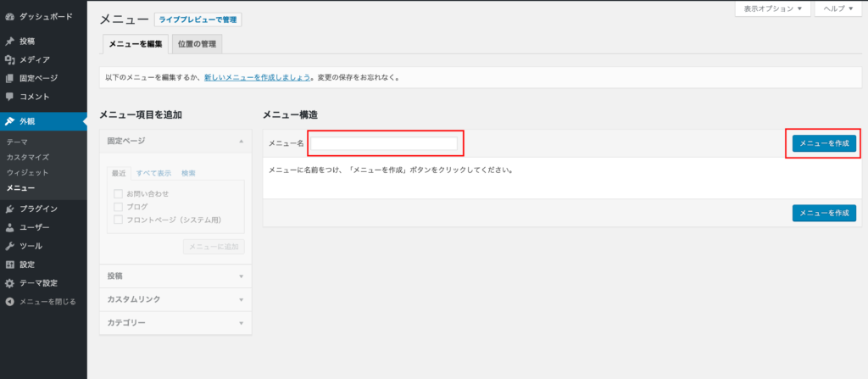Click the メニュー名 text input field
Screen dimensions: 868x379
[x=384, y=144]
